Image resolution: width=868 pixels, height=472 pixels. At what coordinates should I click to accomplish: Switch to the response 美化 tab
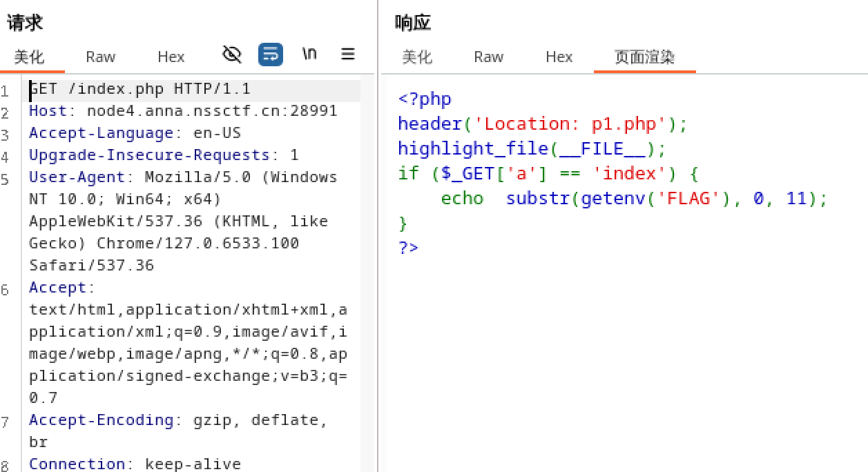(x=417, y=57)
